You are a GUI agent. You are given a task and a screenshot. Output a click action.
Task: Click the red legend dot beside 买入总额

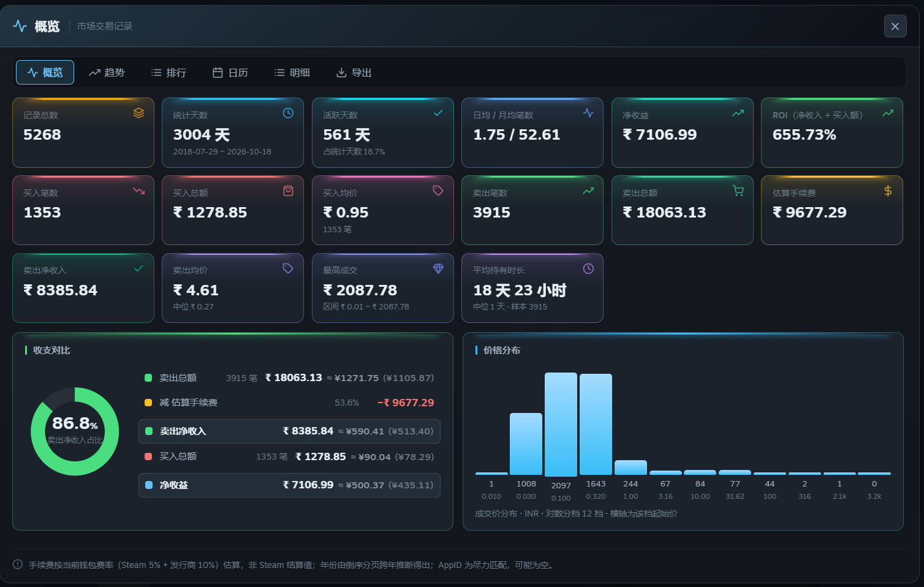(148, 456)
